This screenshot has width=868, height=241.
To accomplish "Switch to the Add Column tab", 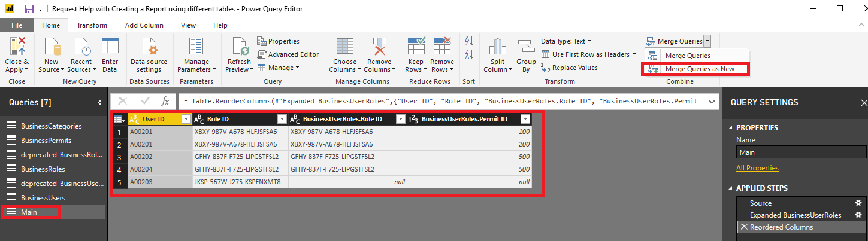I will point(144,25).
